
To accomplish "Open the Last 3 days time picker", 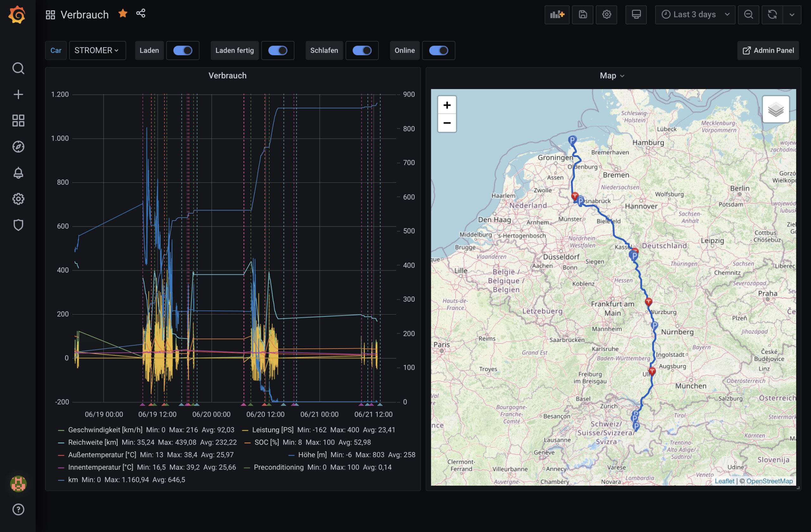I will pyautogui.click(x=695, y=15).
